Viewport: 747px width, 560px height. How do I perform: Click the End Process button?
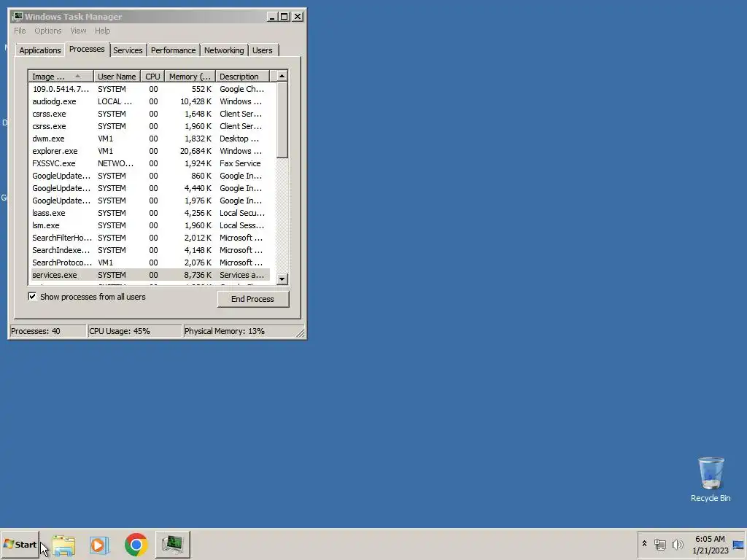(253, 299)
